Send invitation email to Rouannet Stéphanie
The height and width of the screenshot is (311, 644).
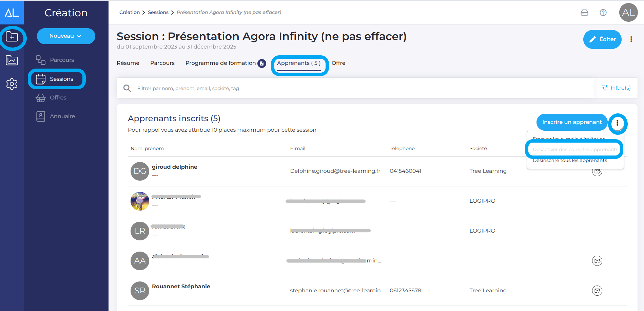coord(597,291)
